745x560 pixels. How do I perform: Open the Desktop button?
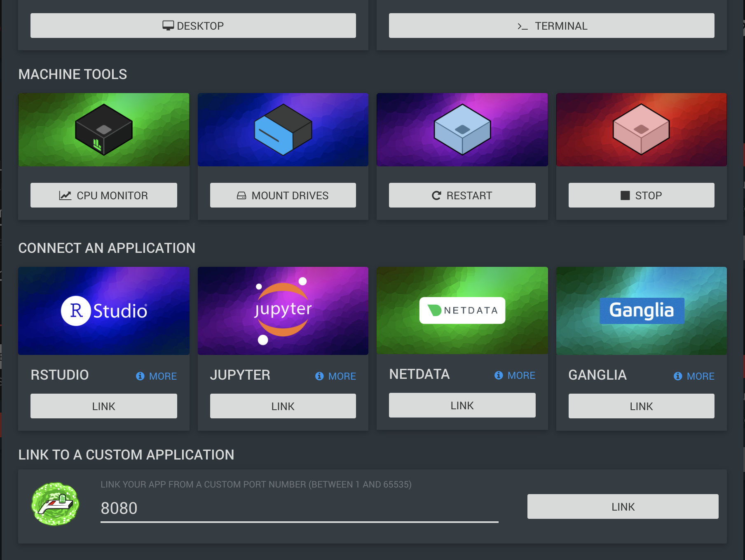click(x=193, y=26)
